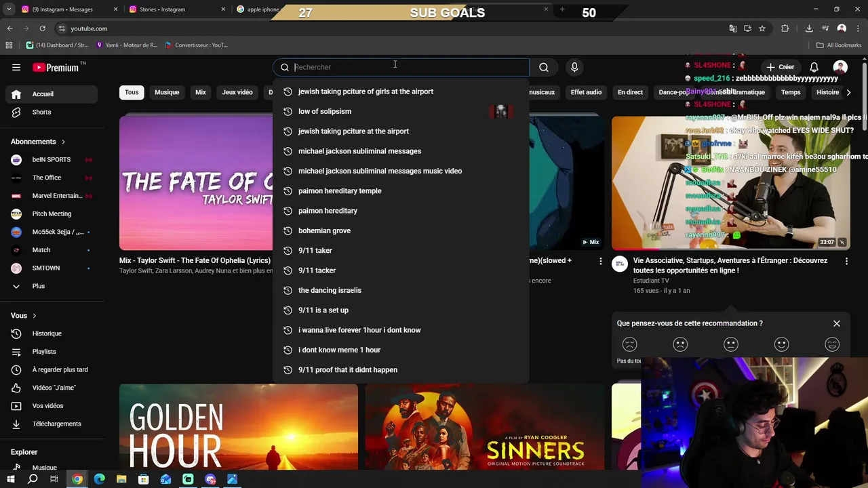
Task: Open more options for Vie Associative video
Action: [x=846, y=261]
